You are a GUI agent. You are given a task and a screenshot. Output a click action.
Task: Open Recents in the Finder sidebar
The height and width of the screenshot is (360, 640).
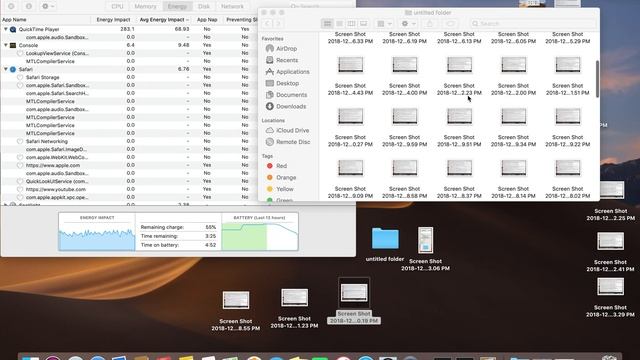287,60
